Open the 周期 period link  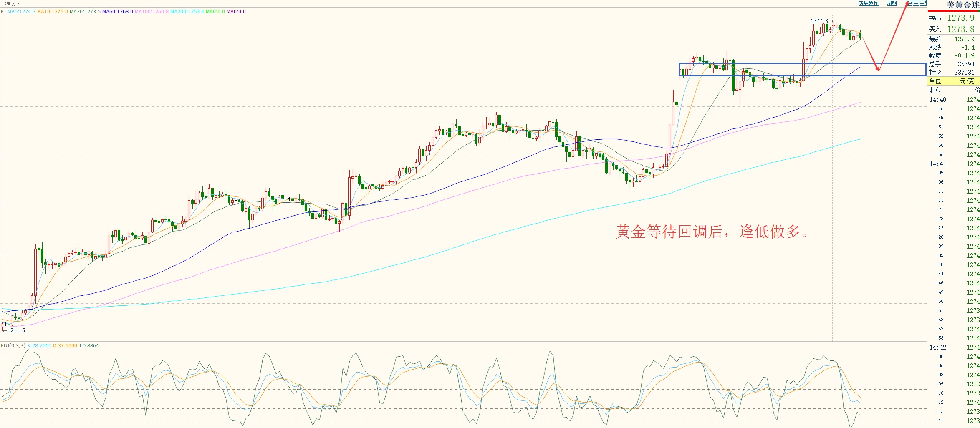point(892,3)
